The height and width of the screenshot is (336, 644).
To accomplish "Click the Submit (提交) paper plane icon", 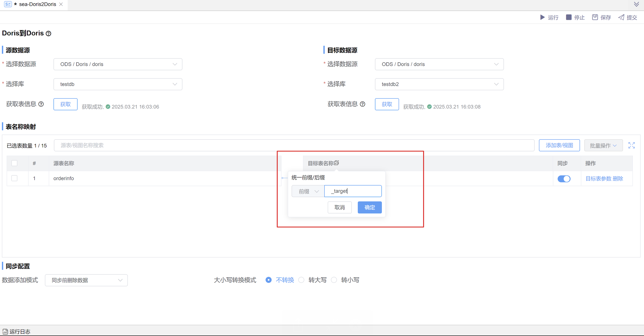I will [621, 17].
